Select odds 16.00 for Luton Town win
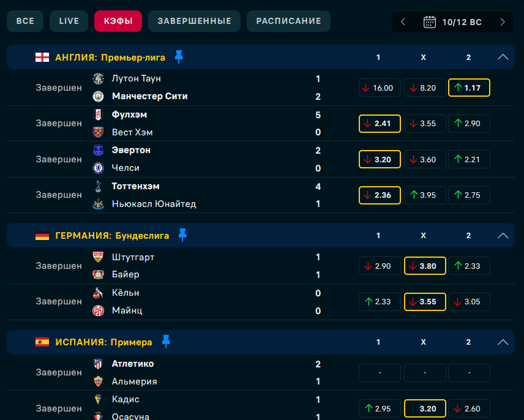 380,88
